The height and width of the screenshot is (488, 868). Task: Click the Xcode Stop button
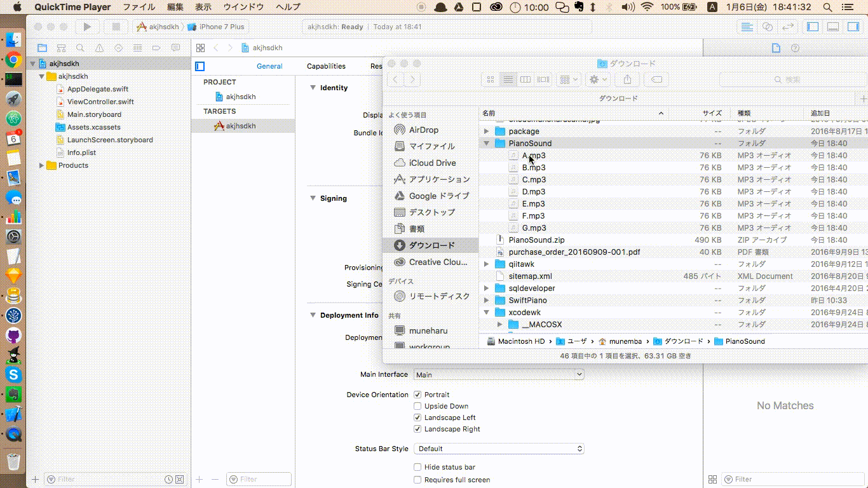(x=116, y=27)
